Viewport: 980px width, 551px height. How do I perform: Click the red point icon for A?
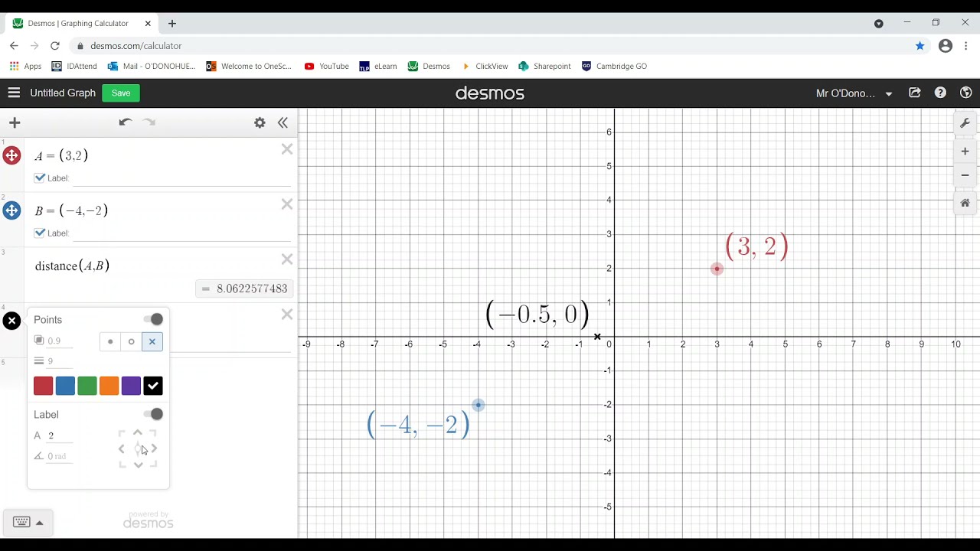coord(11,156)
